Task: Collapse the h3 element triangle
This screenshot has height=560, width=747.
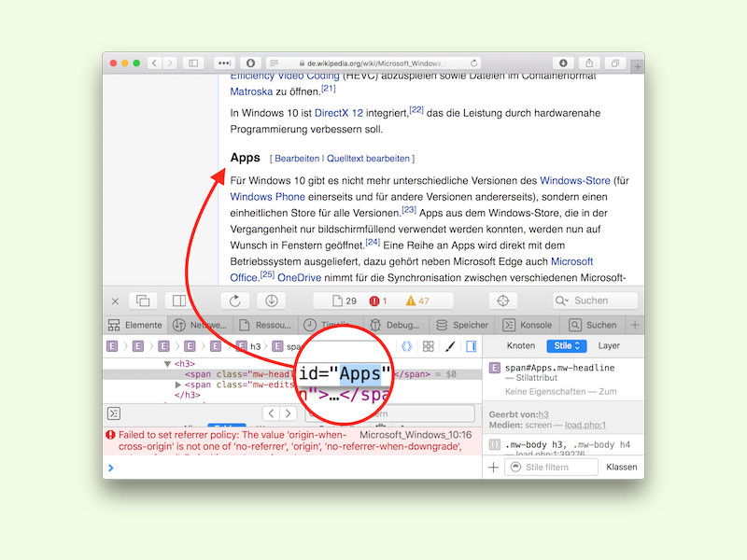Action: [x=167, y=364]
